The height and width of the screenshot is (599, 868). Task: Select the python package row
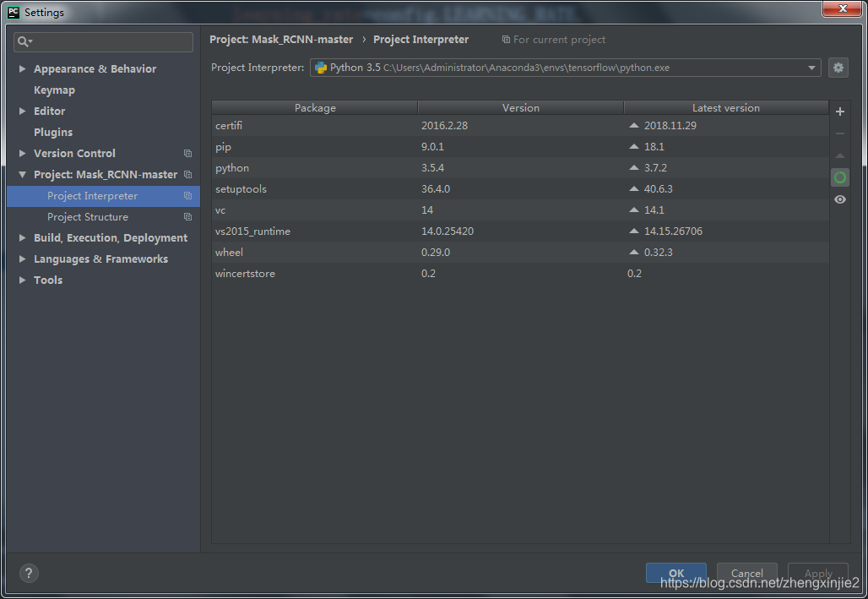520,168
